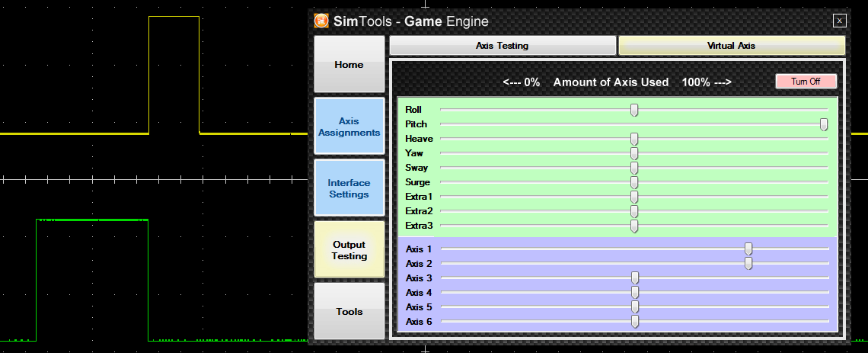Viewport: 868px width, 353px height.
Task: Open Interface Settings section
Action: (x=349, y=188)
